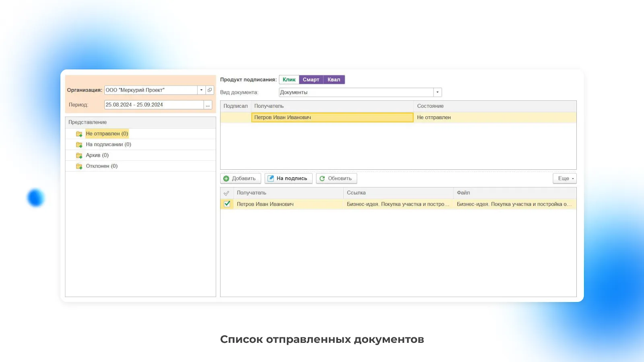Switch signing product to Квал
This screenshot has width=644, height=362.
(x=334, y=80)
